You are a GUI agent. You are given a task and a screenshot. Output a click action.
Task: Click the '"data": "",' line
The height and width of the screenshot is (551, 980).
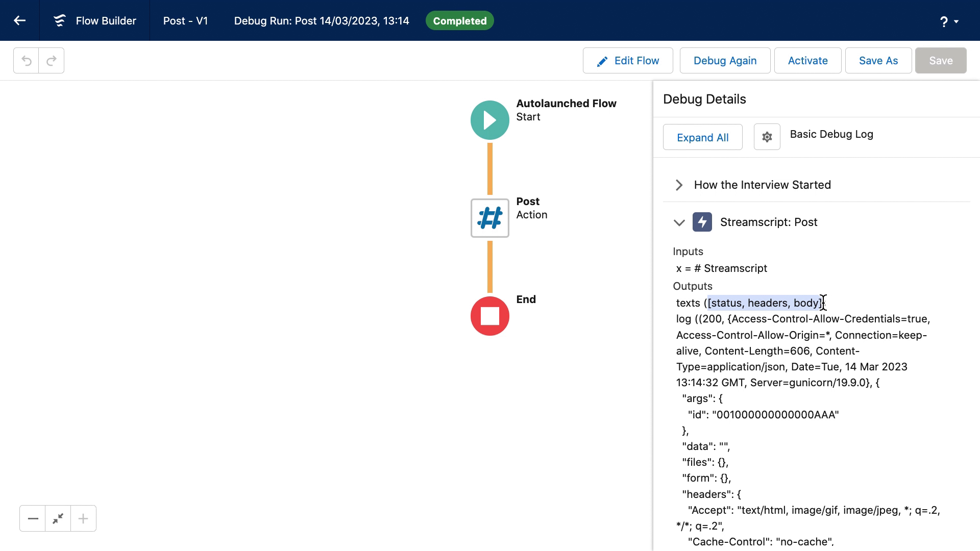pyautogui.click(x=706, y=446)
